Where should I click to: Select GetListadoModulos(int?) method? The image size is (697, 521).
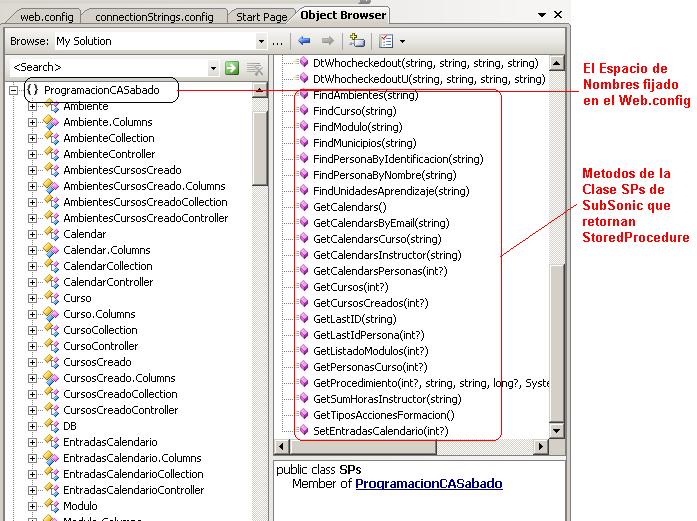click(371, 351)
